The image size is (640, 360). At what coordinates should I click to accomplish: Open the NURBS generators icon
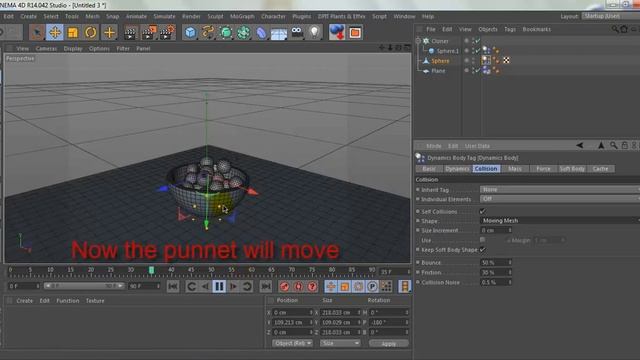coord(226,33)
